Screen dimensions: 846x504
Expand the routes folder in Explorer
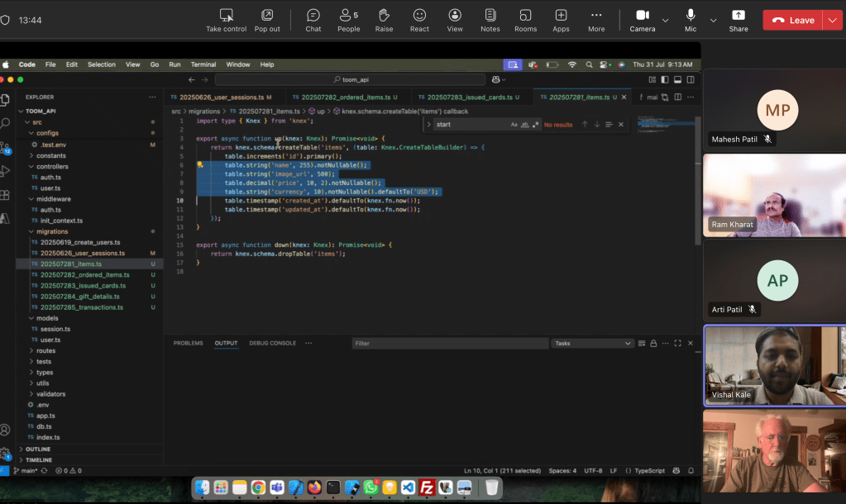[45, 350]
